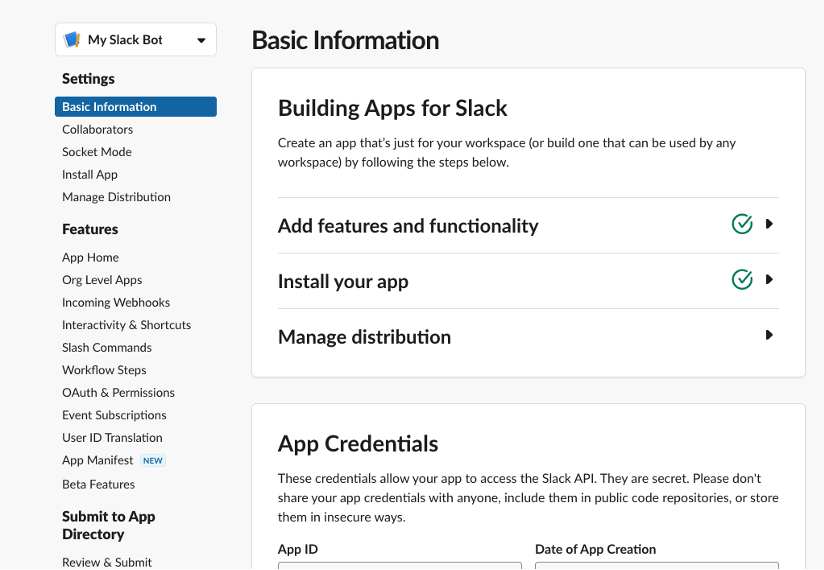
Task: Go to Slash Commands
Action: 107,348
